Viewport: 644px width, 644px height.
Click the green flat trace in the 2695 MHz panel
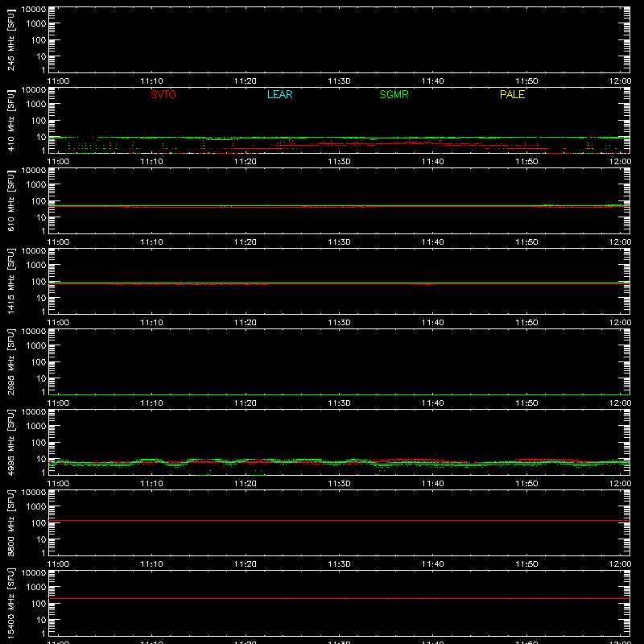(339, 394)
